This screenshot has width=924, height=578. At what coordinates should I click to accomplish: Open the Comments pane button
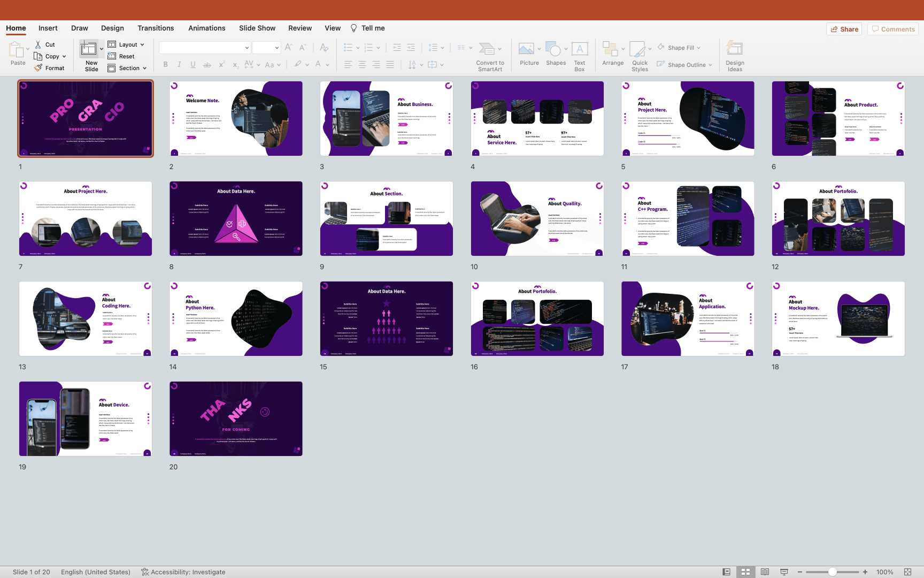(x=893, y=29)
